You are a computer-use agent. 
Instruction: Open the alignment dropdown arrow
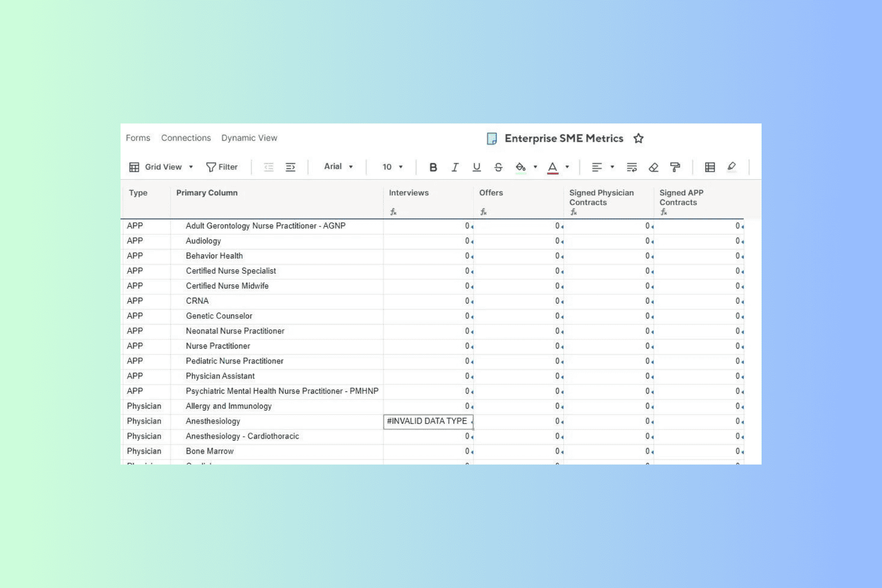pyautogui.click(x=612, y=167)
